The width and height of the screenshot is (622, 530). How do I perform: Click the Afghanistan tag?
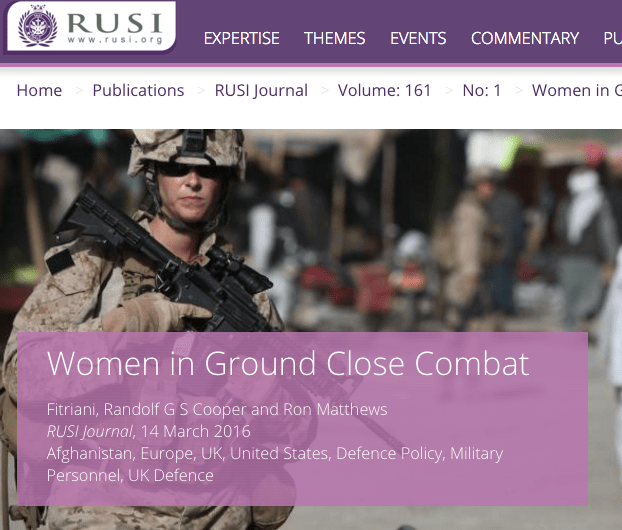pos(89,453)
